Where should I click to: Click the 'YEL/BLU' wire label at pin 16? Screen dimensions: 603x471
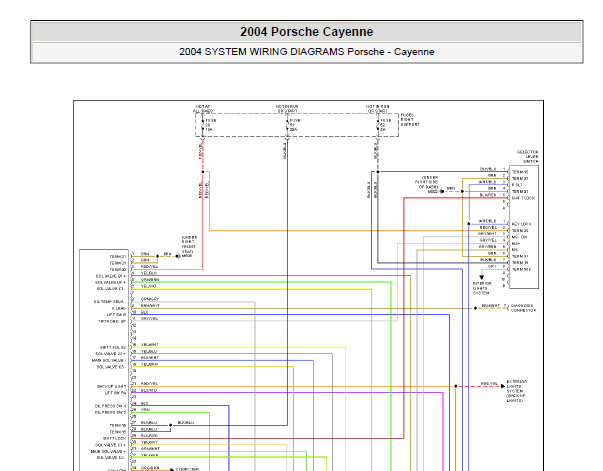pos(149,351)
